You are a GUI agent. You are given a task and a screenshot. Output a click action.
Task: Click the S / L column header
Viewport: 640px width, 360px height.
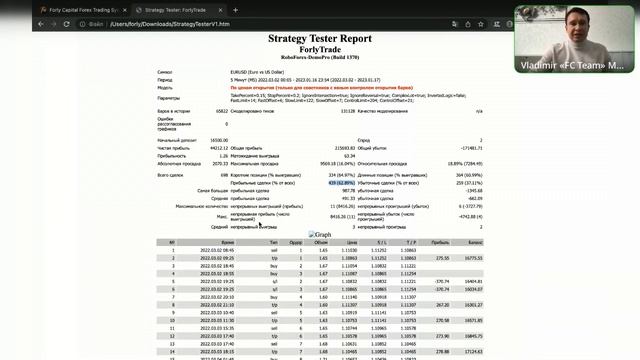click(x=382, y=242)
